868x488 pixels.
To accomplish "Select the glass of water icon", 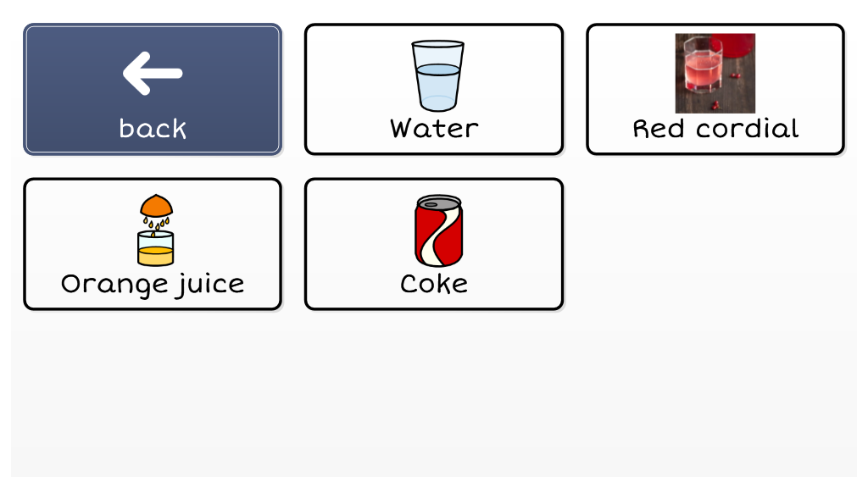I will [x=438, y=75].
